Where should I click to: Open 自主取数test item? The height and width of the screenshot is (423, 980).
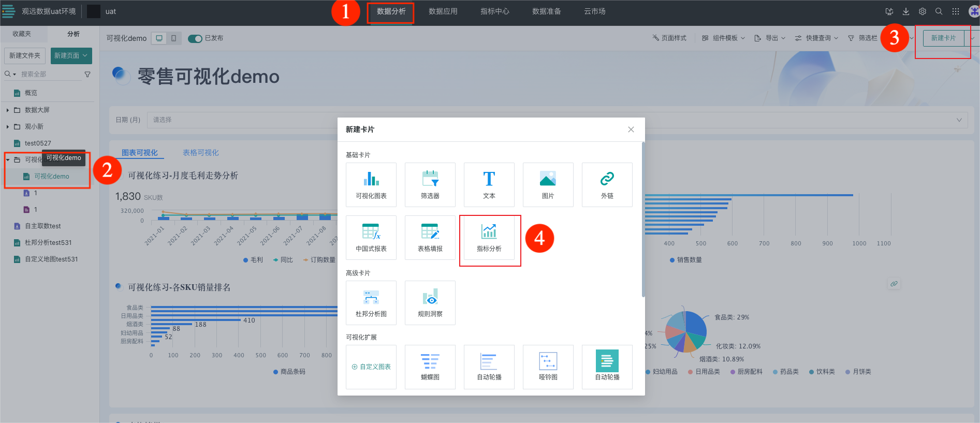[43, 226]
